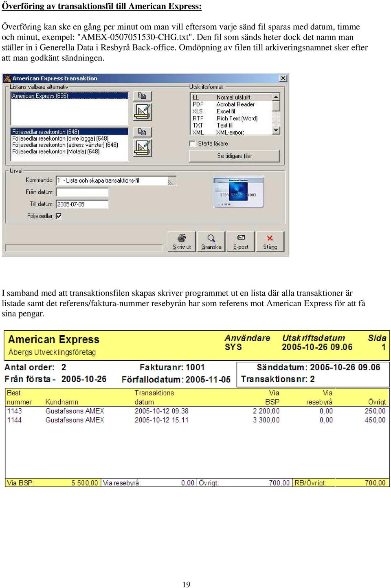Image resolution: width=391 pixels, height=588 pixels.
Task: Click the Granska preview button
Action: coord(211,242)
